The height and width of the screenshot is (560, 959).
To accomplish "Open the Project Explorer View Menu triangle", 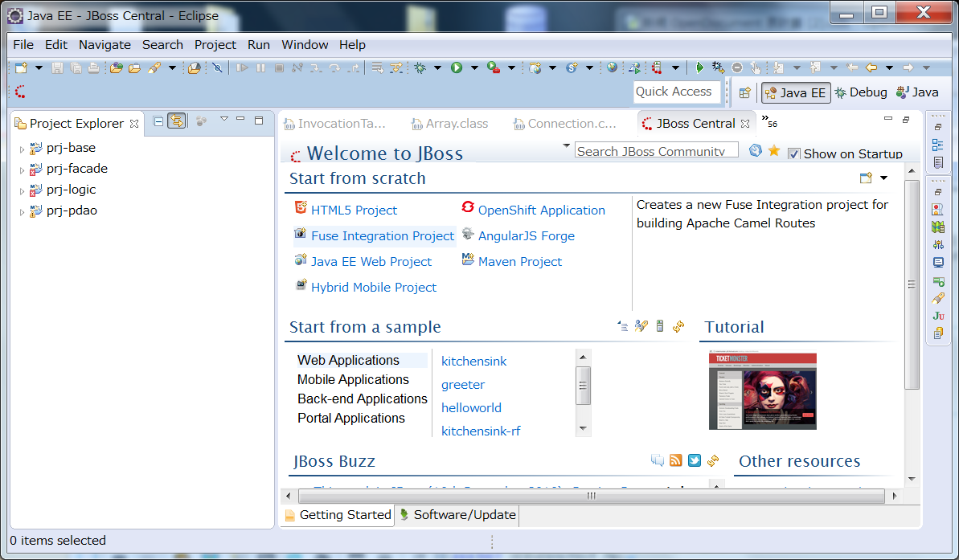I will [223, 119].
